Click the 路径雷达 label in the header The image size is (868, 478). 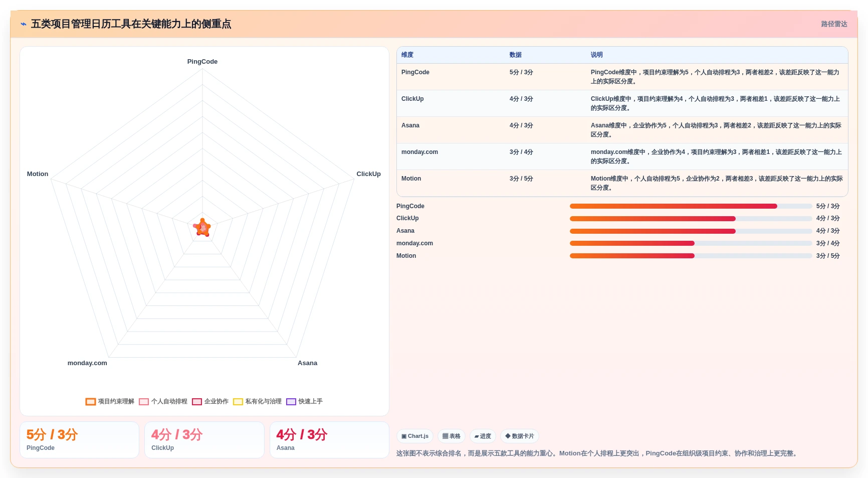pyautogui.click(x=834, y=24)
